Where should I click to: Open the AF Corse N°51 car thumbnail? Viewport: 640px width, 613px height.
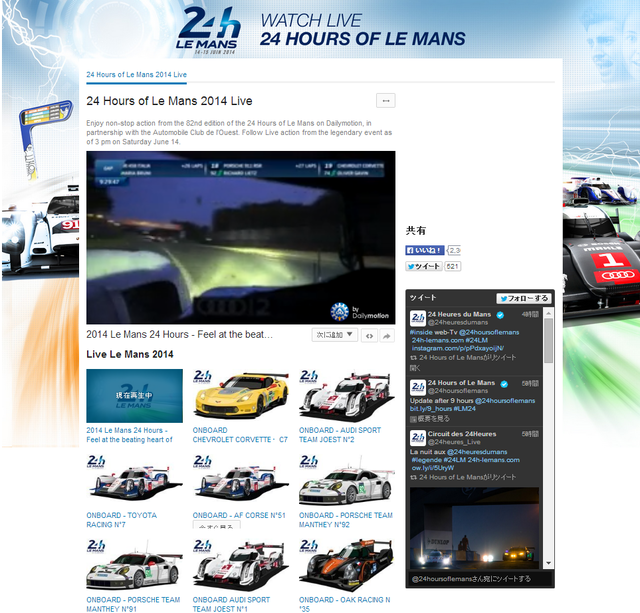click(241, 481)
